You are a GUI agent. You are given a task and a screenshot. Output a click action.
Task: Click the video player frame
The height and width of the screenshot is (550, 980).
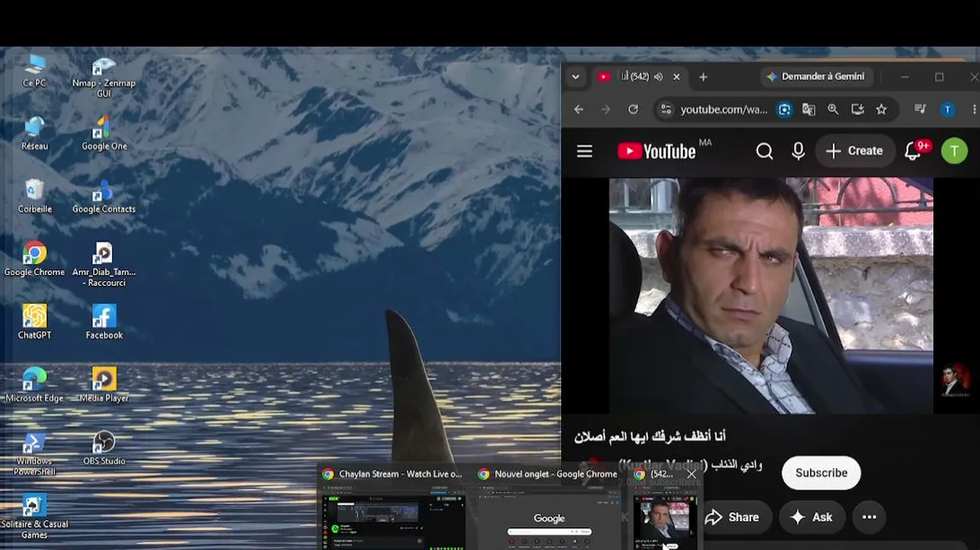pyautogui.click(x=771, y=296)
